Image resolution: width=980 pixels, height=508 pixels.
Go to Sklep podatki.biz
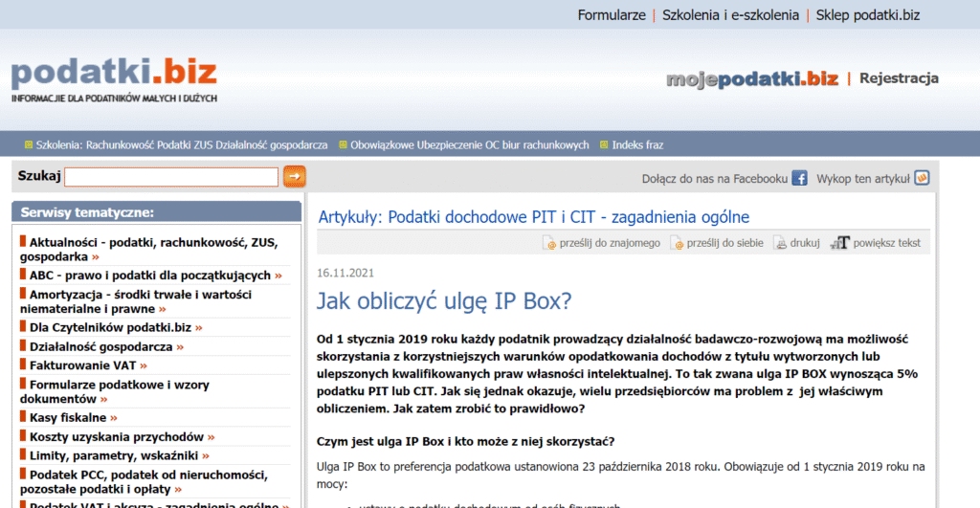[x=867, y=15]
